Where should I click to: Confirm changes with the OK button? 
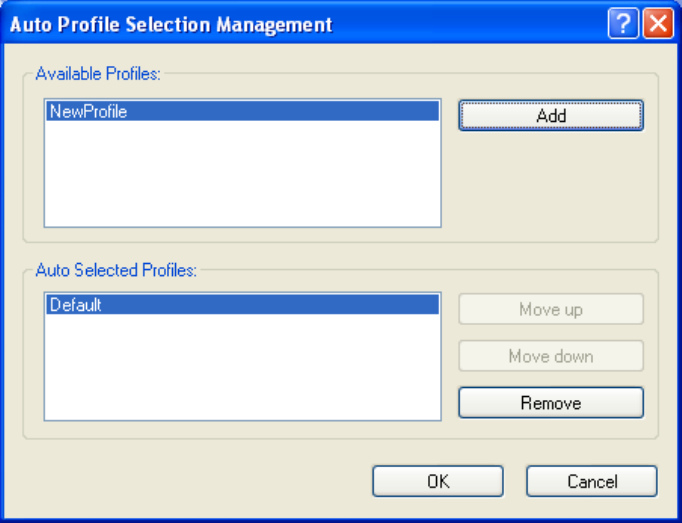tap(438, 481)
